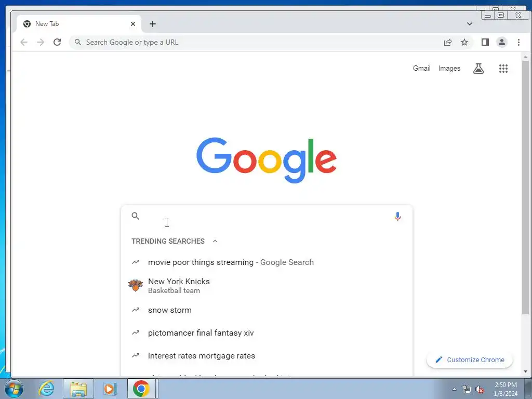This screenshot has width=532, height=399.
Task: Click the trending arrow beside snow storm
Action: (136, 310)
